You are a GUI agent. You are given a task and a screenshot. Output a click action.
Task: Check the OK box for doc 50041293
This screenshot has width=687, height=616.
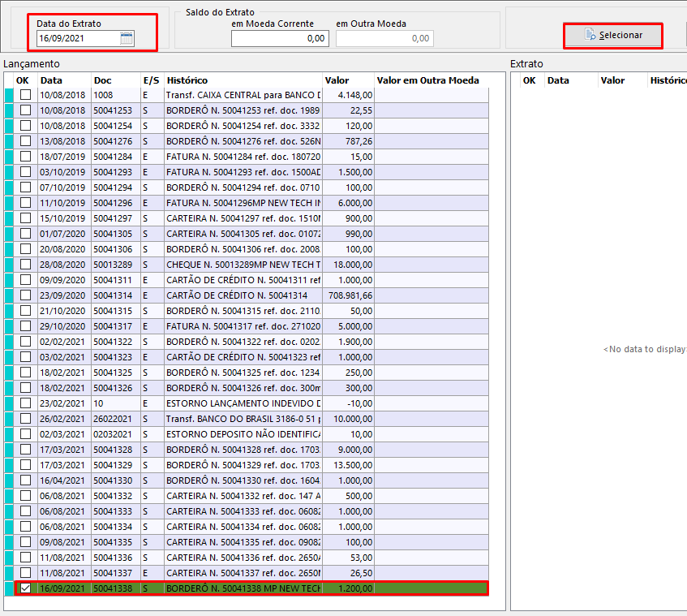coord(25,172)
